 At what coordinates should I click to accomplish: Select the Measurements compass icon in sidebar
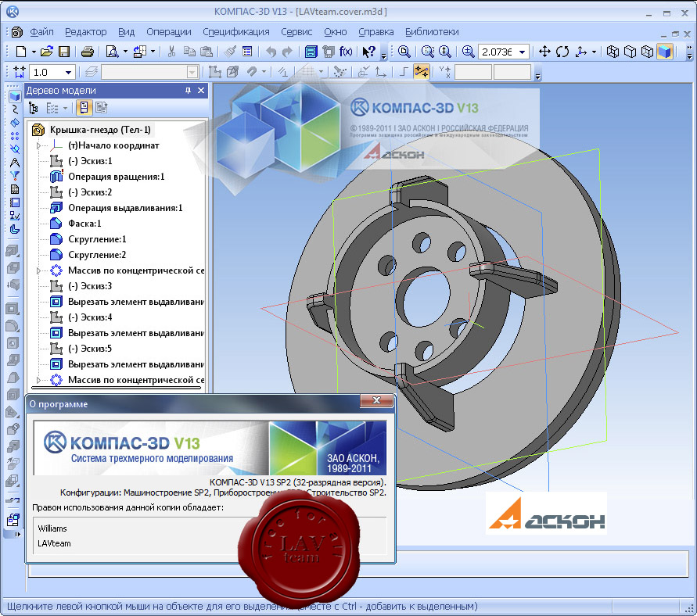15,163
